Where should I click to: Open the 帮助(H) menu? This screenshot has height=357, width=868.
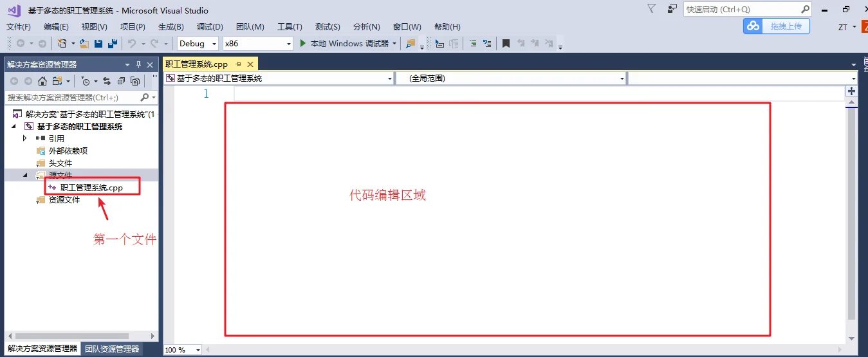(447, 26)
